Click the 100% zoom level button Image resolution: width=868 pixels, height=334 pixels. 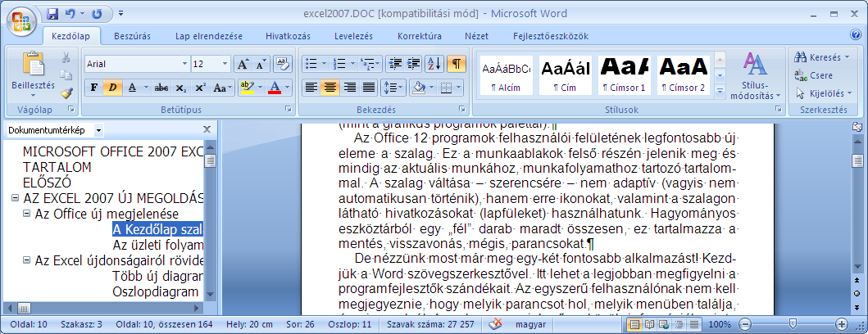pyautogui.click(x=720, y=324)
